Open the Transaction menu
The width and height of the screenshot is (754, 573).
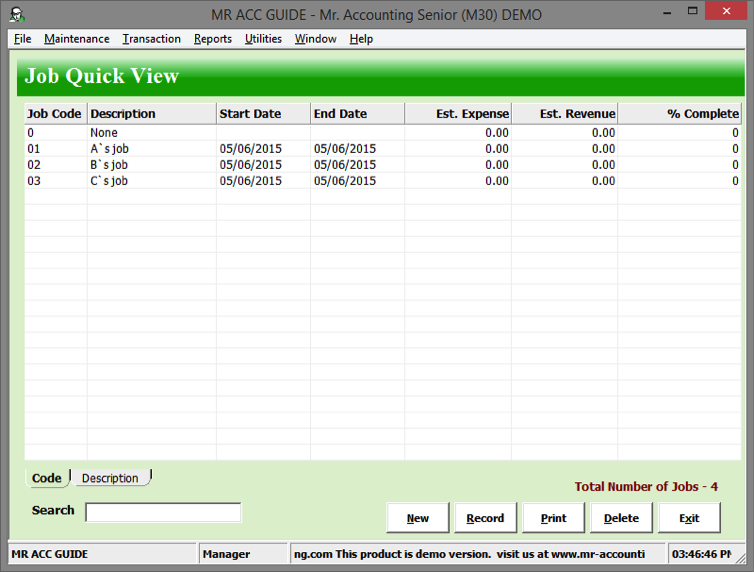coord(151,39)
